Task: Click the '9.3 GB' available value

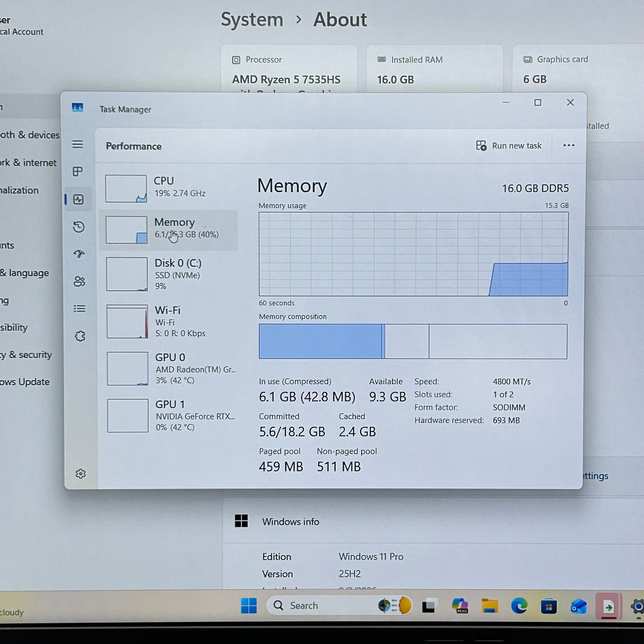Action: [x=387, y=397]
